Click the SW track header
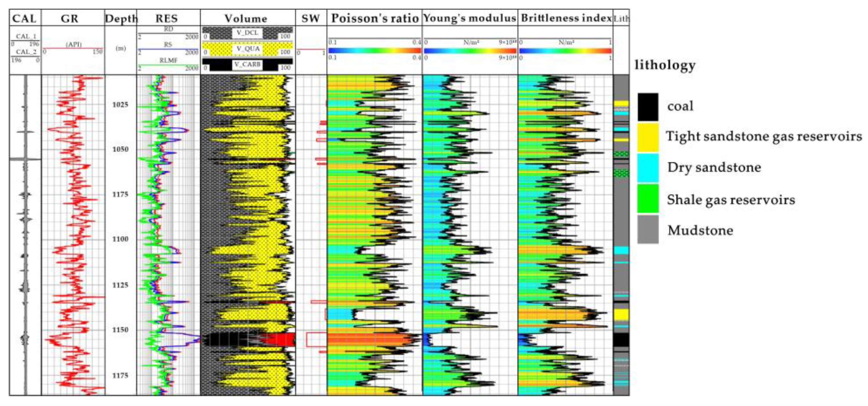This screenshot has width=868, height=406. point(310,18)
